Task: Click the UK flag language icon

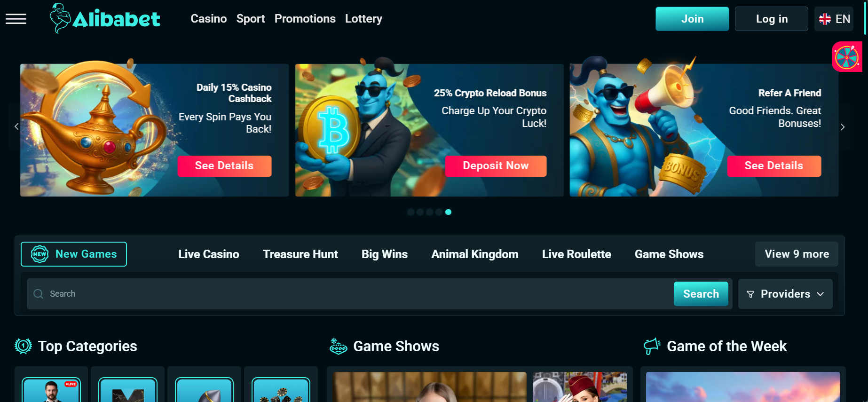Action: click(825, 19)
